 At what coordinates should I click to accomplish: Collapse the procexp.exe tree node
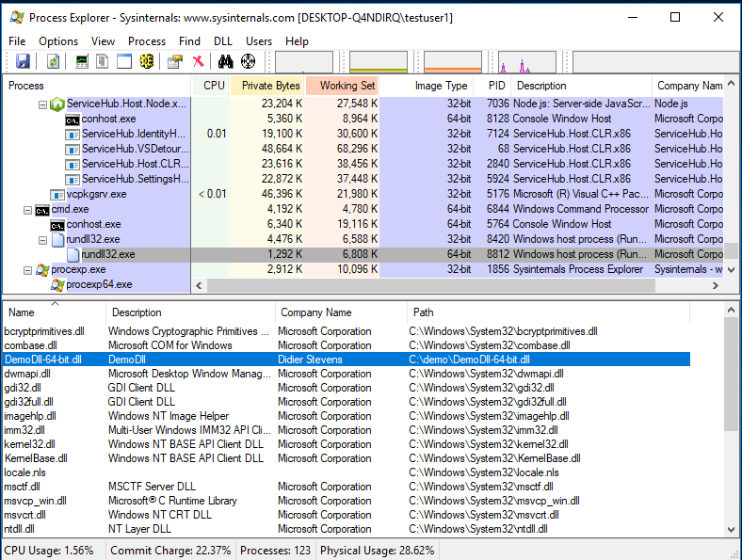(x=27, y=269)
